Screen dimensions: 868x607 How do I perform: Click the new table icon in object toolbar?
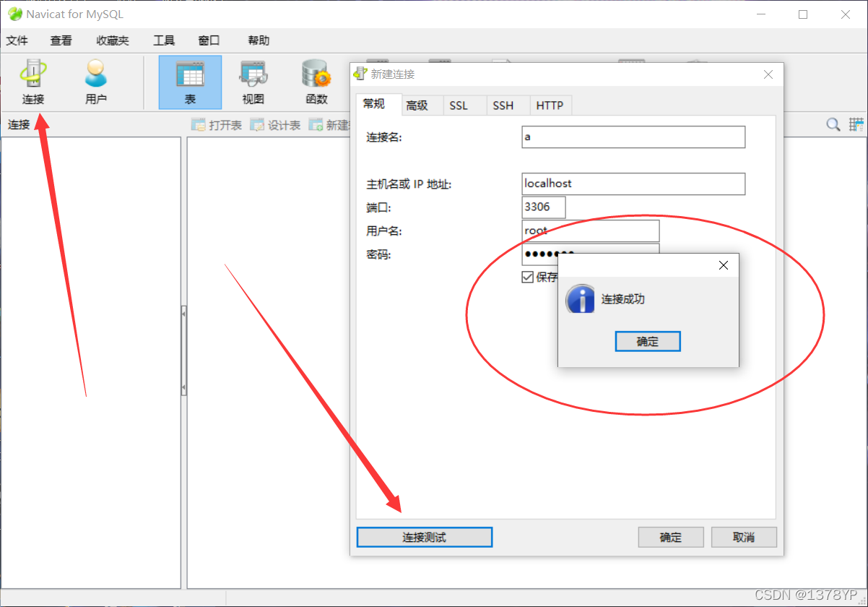pyautogui.click(x=316, y=125)
